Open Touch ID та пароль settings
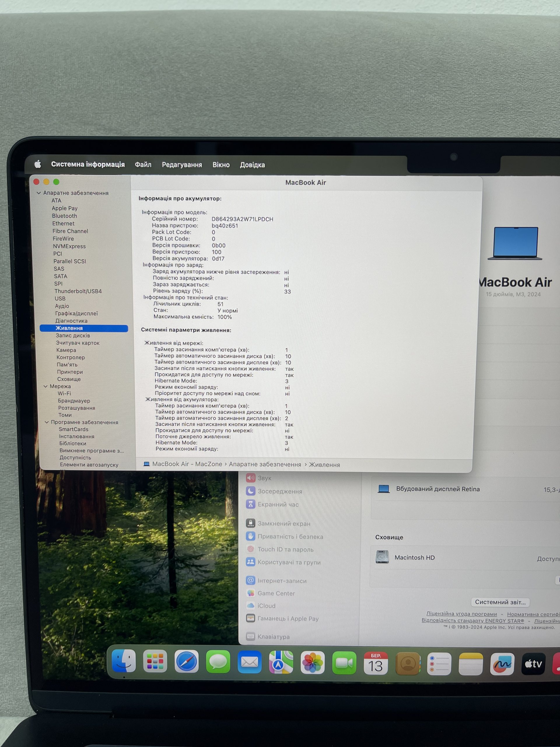 coord(280,549)
